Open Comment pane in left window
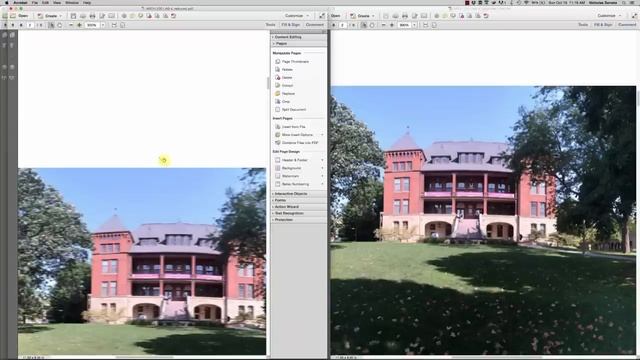 (315, 25)
